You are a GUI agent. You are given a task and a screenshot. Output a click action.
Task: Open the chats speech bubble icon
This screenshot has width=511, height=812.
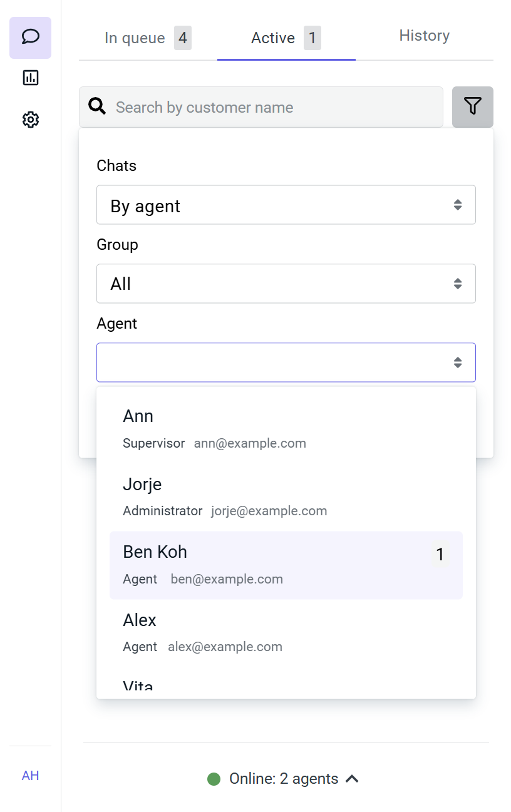click(30, 38)
